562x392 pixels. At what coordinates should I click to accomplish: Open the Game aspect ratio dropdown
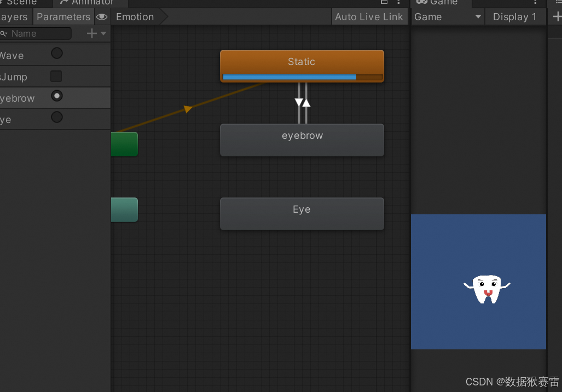coord(447,16)
